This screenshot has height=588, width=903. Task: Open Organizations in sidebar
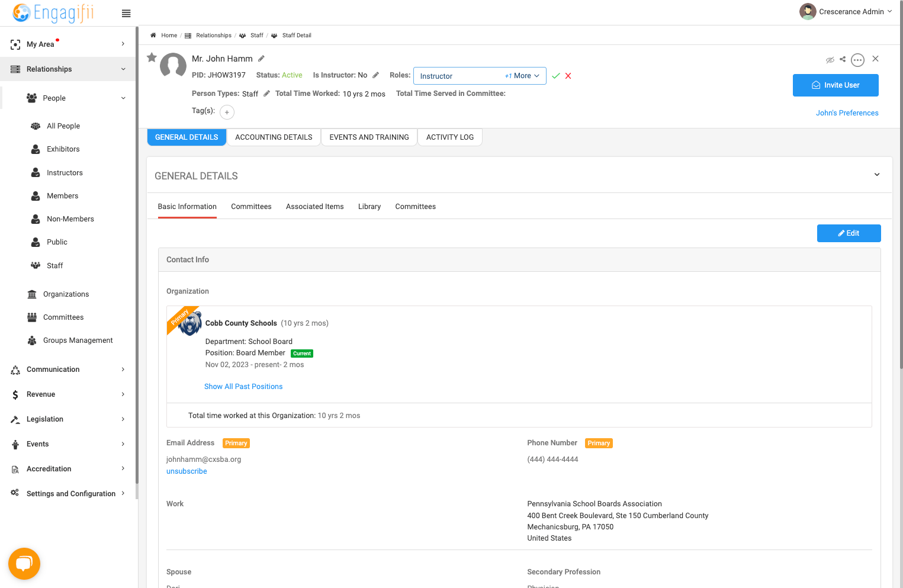click(x=66, y=294)
